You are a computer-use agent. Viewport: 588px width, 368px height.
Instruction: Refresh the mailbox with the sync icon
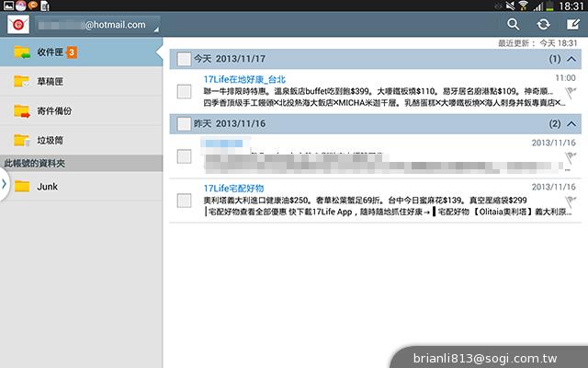pyautogui.click(x=544, y=25)
